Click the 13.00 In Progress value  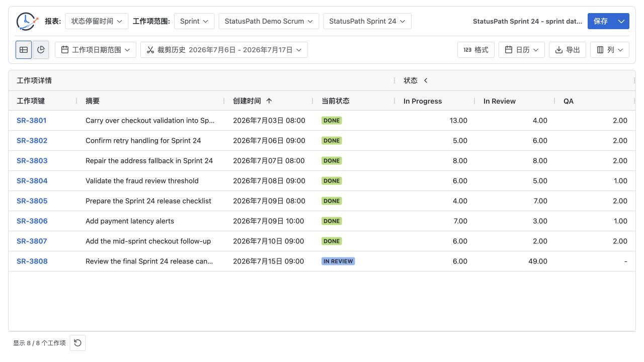(x=458, y=121)
